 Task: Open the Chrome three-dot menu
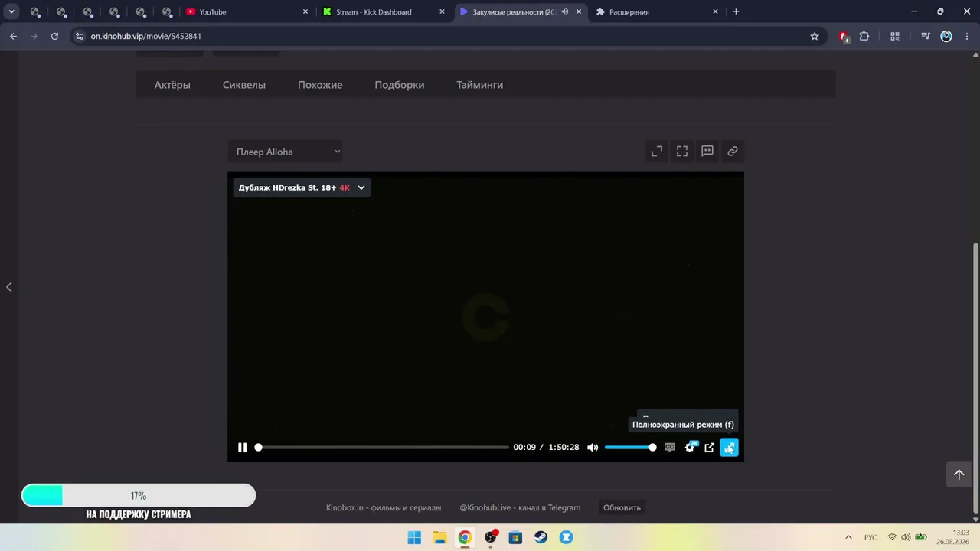(967, 36)
